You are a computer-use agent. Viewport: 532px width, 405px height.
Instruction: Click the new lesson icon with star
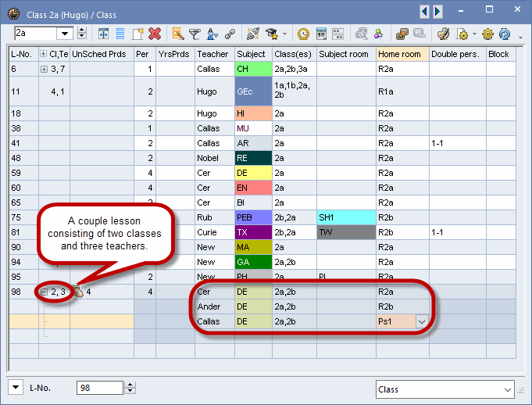(137, 34)
